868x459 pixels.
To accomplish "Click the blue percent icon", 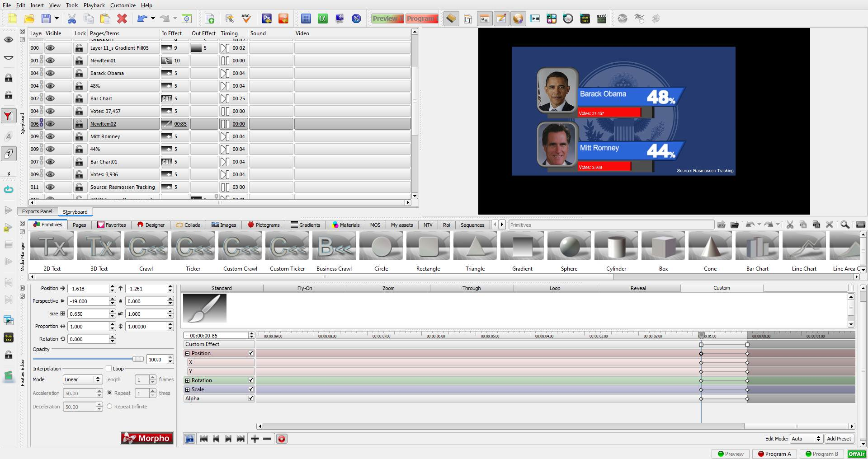I will point(356,19).
